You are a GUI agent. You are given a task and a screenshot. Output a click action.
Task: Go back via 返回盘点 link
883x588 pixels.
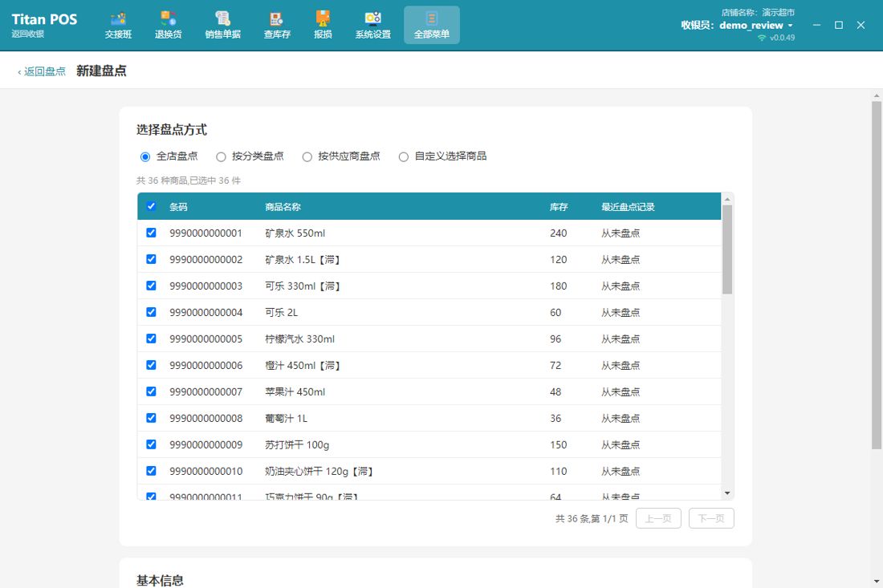pos(42,71)
